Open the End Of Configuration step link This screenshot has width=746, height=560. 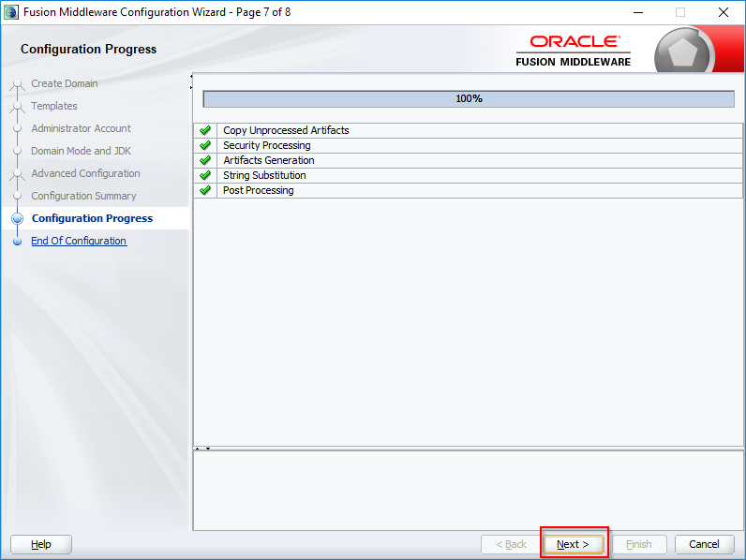coord(79,241)
